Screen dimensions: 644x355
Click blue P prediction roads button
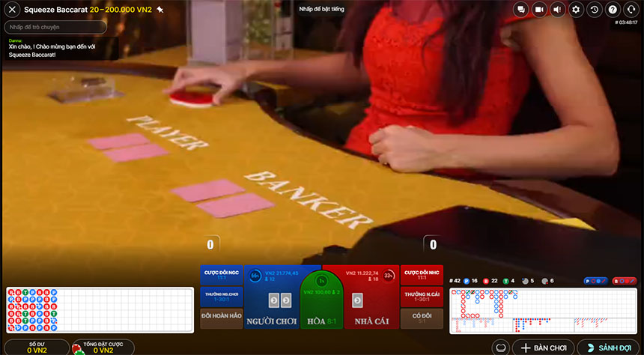[x=596, y=281]
